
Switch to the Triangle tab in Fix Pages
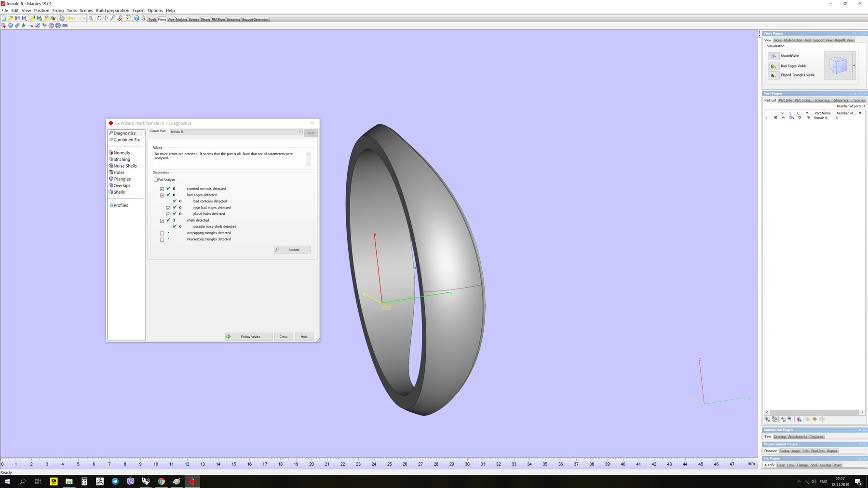tap(802, 465)
